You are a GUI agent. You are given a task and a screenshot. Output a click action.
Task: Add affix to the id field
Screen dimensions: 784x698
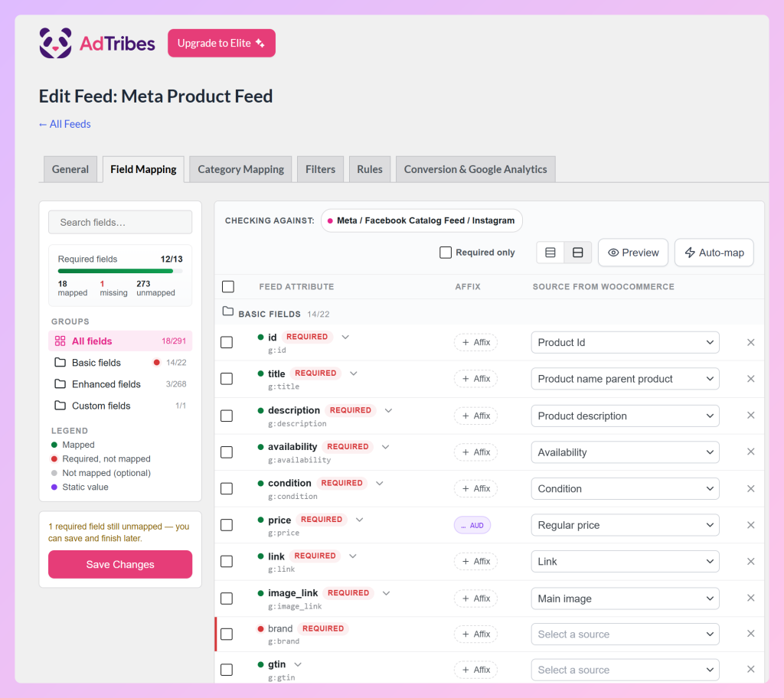475,343
